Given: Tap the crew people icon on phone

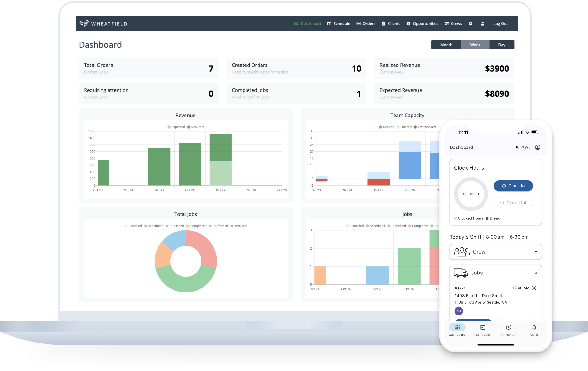Looking at the screenshot, I should pyautogui.click(x=461, y=252).
